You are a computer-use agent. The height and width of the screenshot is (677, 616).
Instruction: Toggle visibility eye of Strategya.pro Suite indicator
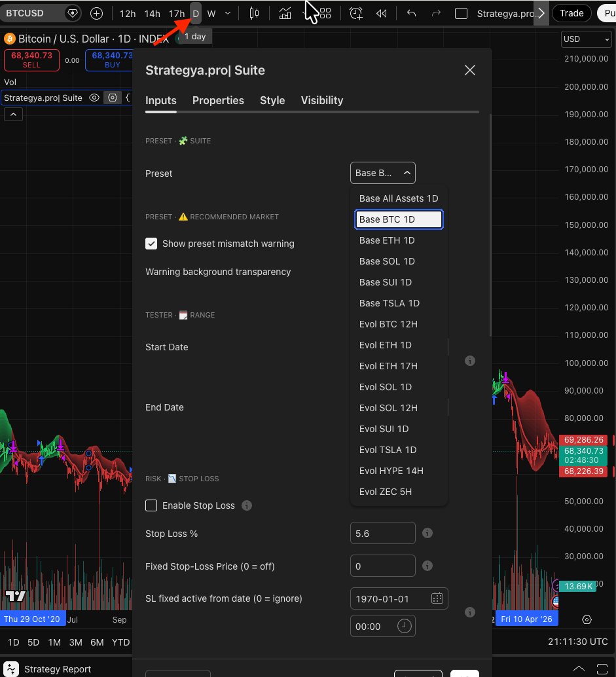click(94, 98)
